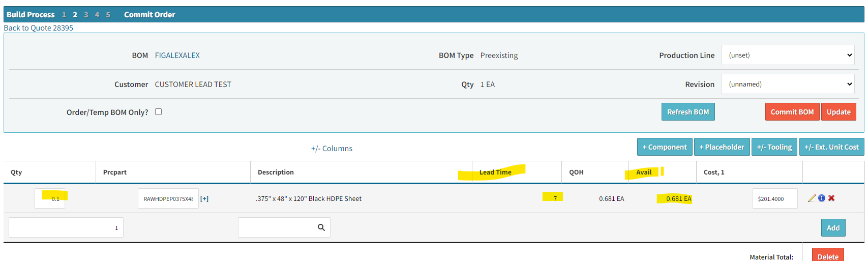868x261 pixels.
Task: Go to Build Process step 3
Action: 86,15
